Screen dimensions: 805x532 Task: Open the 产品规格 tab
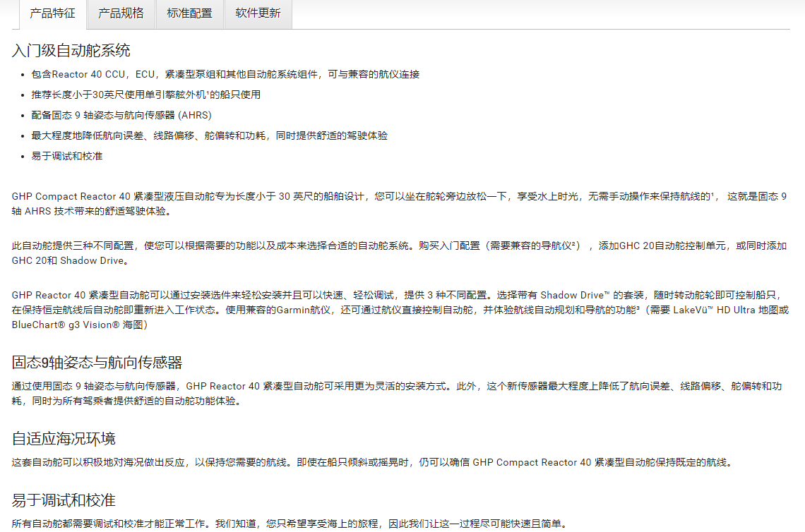tap(121, 13)
